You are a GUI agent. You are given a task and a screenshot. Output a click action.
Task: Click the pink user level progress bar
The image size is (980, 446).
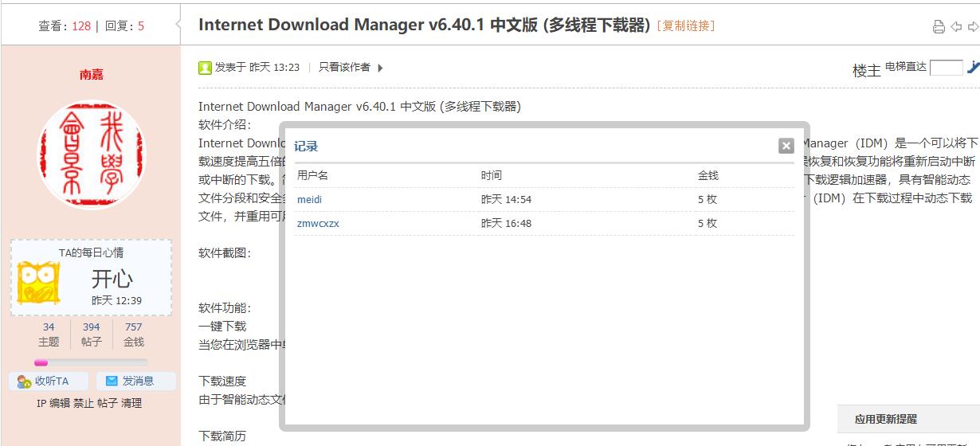click(91, 362)
